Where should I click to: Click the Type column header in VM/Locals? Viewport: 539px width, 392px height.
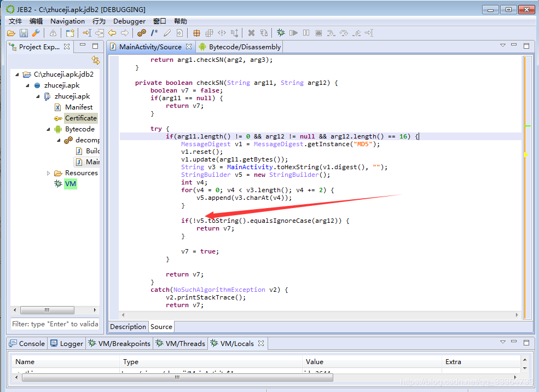(211, 362)
